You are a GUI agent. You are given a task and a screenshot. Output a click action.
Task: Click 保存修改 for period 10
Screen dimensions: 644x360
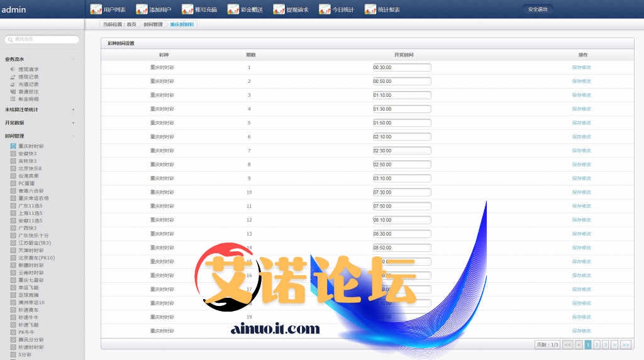pyautogui.click(x=582, y=192)
